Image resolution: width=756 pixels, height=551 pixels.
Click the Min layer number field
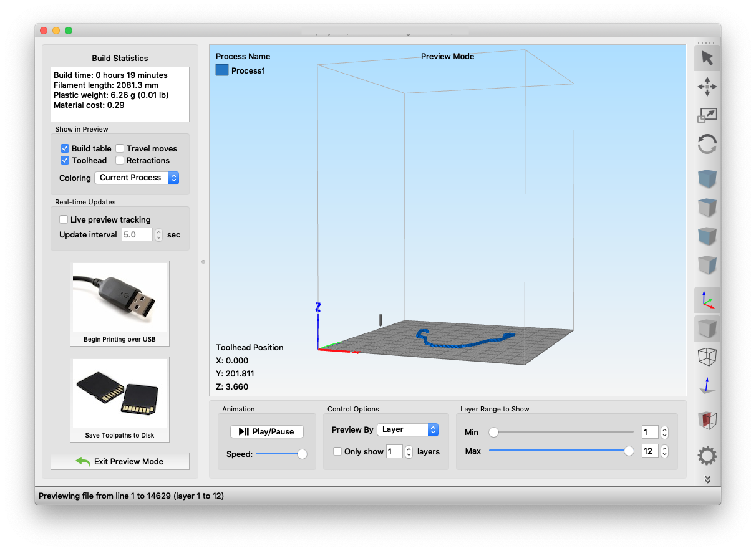click(650, 432)
